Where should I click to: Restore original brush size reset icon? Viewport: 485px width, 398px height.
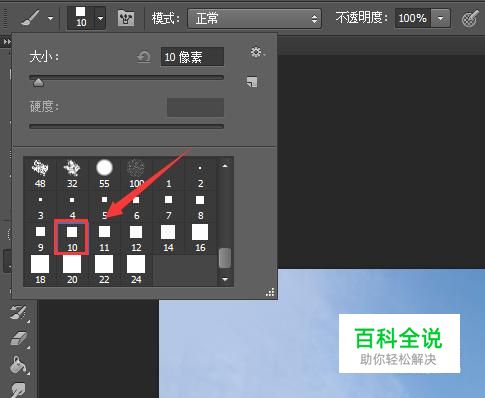[x=144, y=57]
